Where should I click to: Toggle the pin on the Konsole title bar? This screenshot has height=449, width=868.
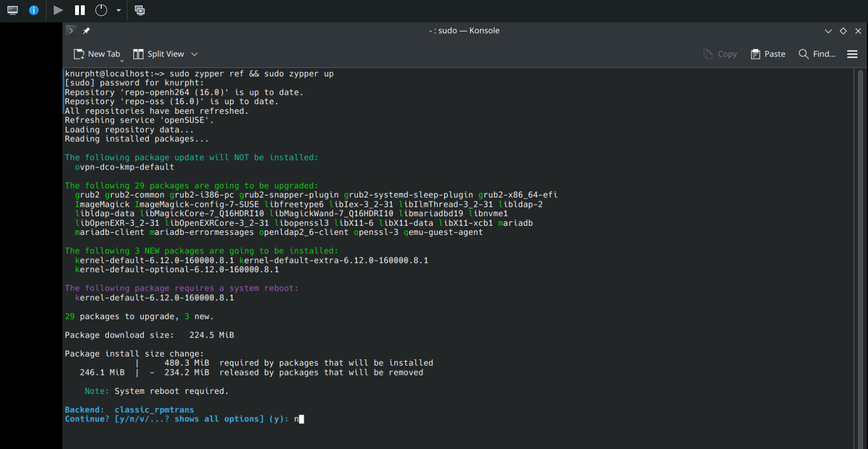pyautogui.click(x=86, y=31)
